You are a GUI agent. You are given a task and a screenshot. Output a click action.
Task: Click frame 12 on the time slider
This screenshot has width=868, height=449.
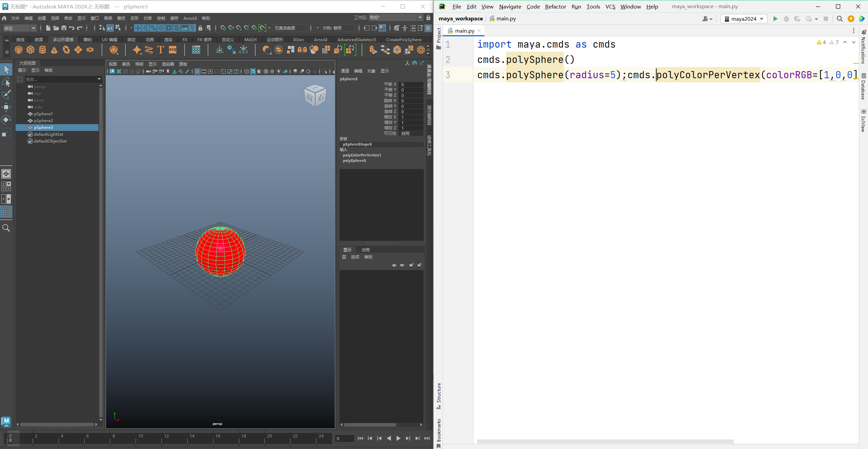[x=167, y=438]
